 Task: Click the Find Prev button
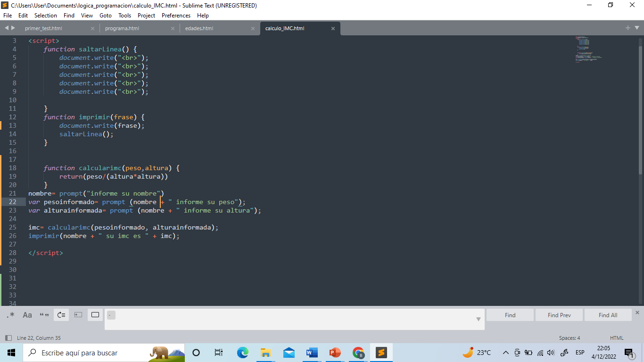(559, 315)
